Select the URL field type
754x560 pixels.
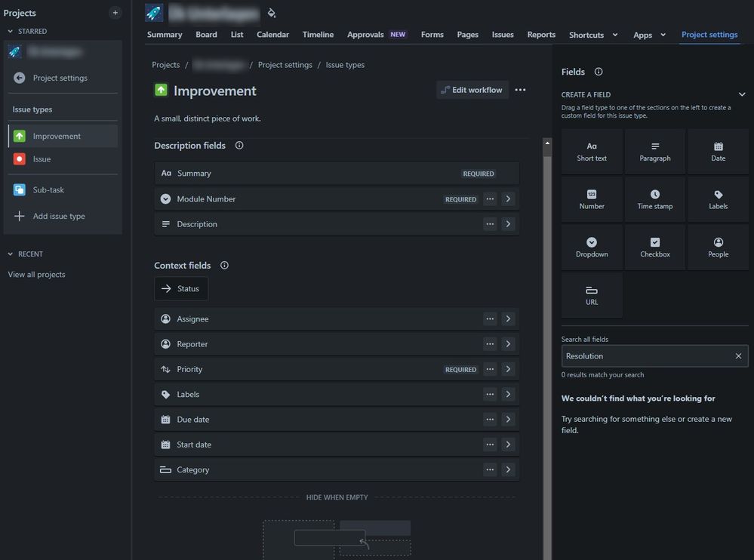[x=592, y=296]
